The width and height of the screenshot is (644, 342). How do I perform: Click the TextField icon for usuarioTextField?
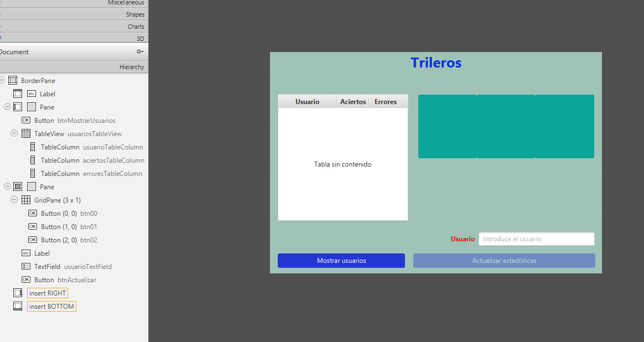[x=26, y=266]
